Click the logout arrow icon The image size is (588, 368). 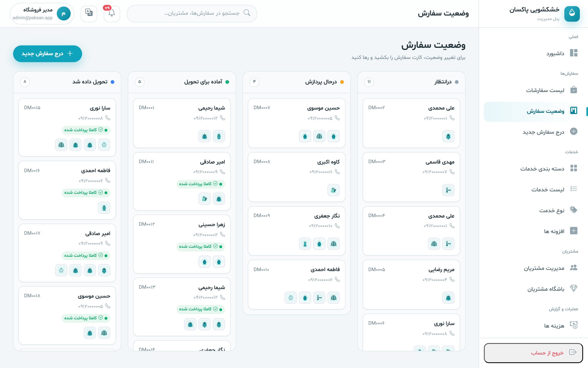pos(573,352)
